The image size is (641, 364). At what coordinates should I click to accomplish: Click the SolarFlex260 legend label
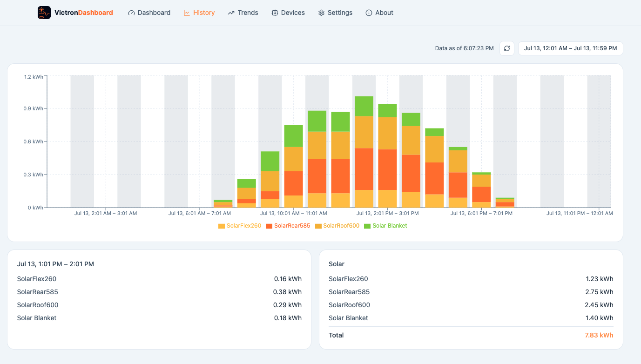click(244, 226)
